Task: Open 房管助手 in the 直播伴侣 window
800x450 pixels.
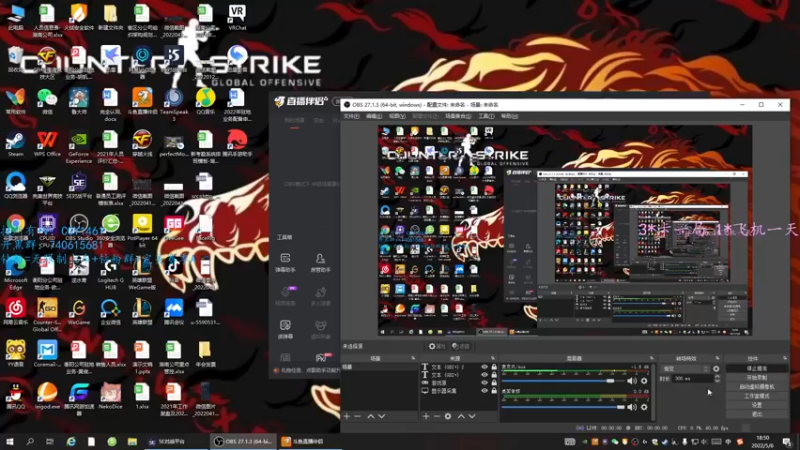Action: click(320, 262)
